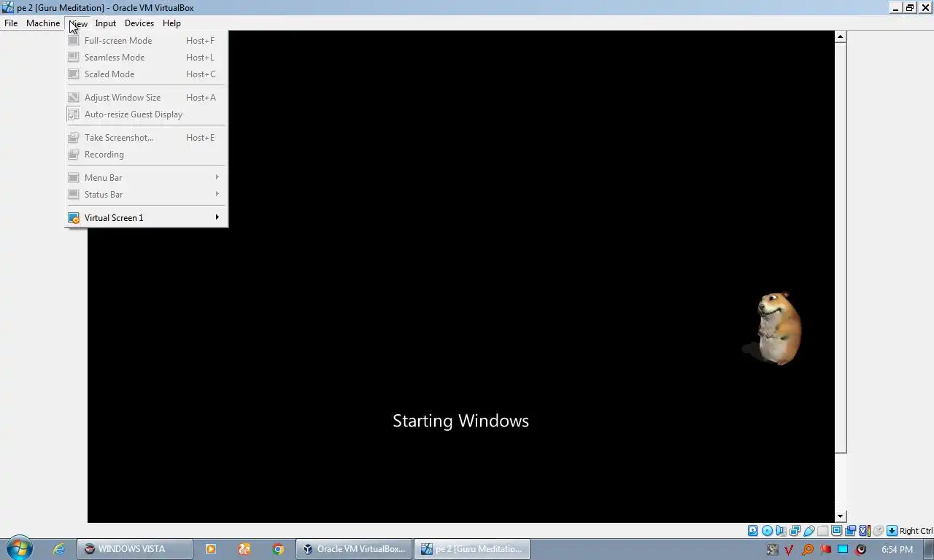Toggle Full-screen Mode in View menu

(147, 41)
